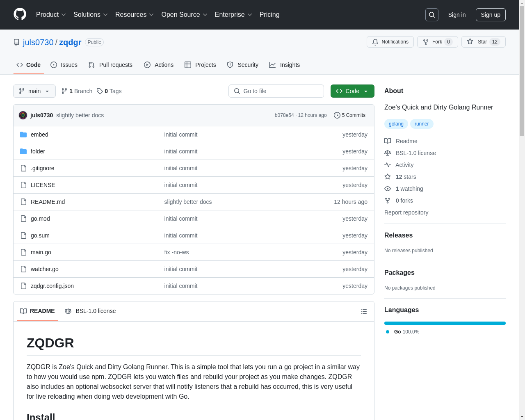Click the GitHub logo icon

20,14
